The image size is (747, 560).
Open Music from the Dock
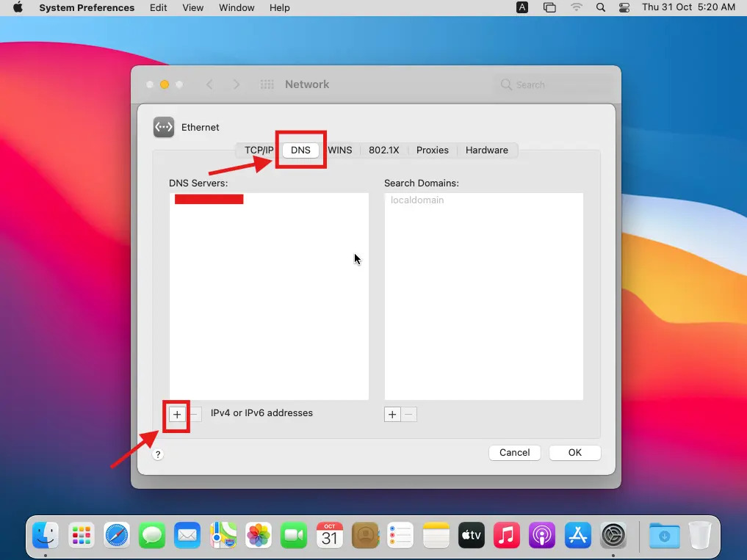tap(506, 536)
